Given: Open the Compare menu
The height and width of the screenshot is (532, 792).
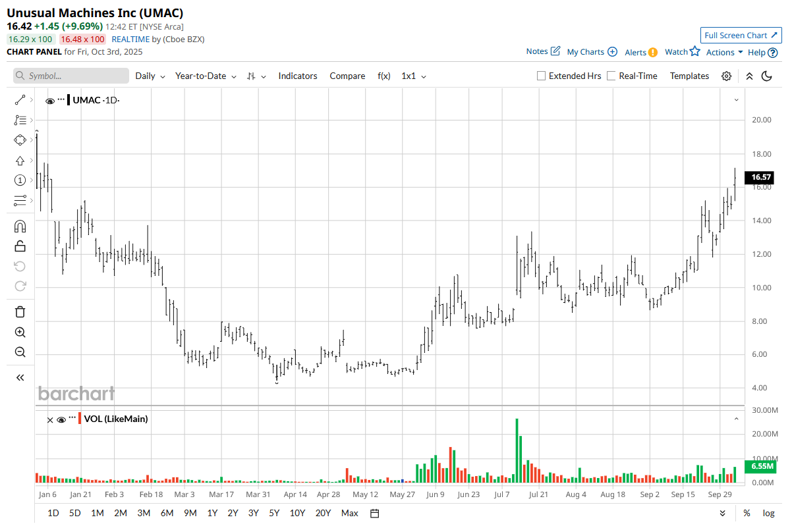Looking at the screenshot, I should click(x=347, y=76).
